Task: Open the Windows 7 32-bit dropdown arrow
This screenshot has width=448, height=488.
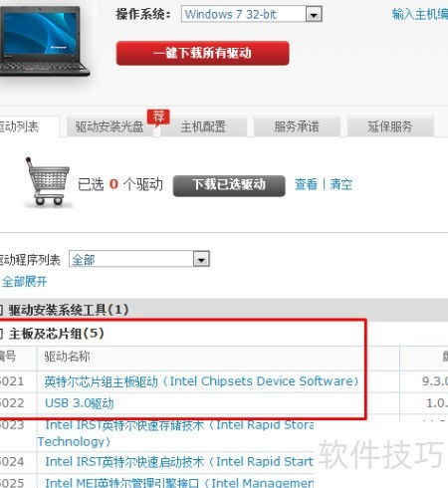Action: (314, 14)
